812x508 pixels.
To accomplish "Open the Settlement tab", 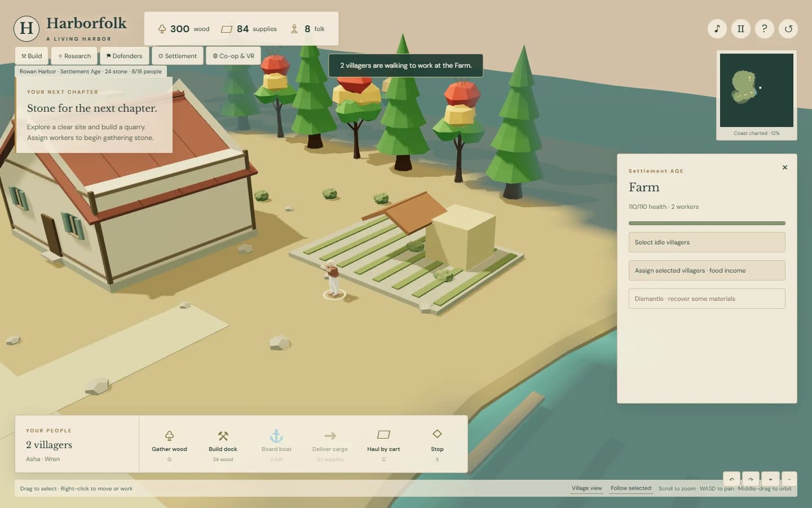I will pyautogui.click(x=177, y=56).
